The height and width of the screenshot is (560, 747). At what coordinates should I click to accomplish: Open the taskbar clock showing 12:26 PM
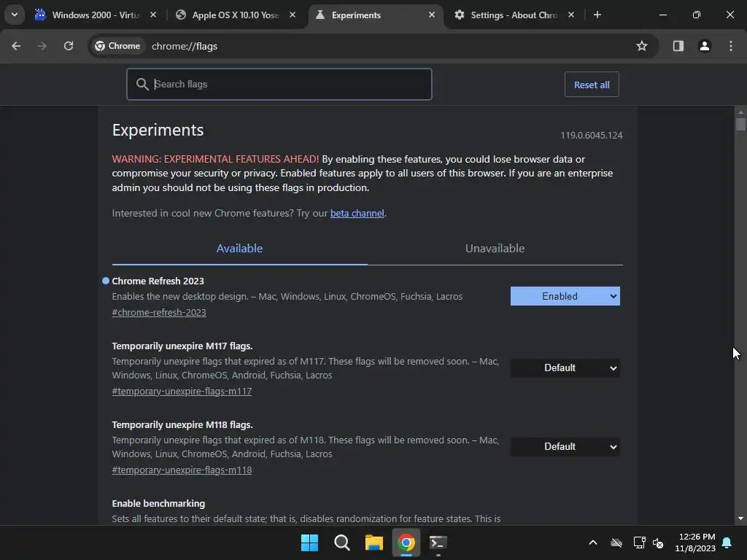pos(695,542)
